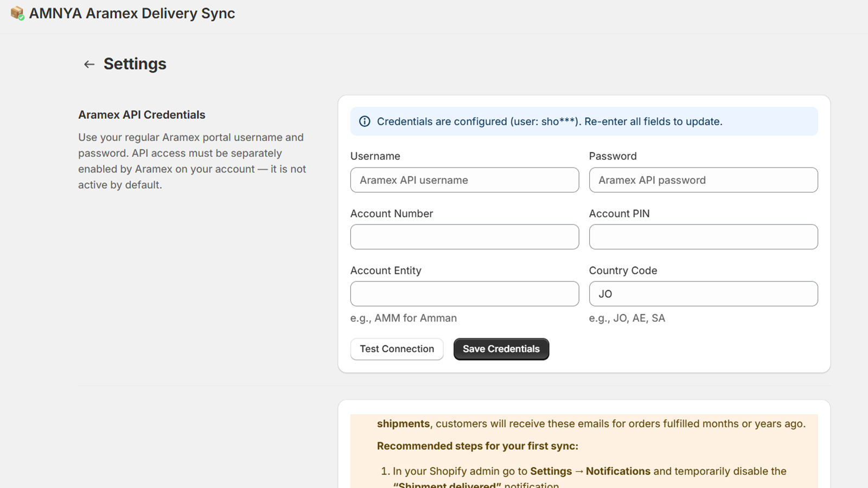The image size is (868, 488).
Task: Test the Aramex connection
Action: coord(397,349)
